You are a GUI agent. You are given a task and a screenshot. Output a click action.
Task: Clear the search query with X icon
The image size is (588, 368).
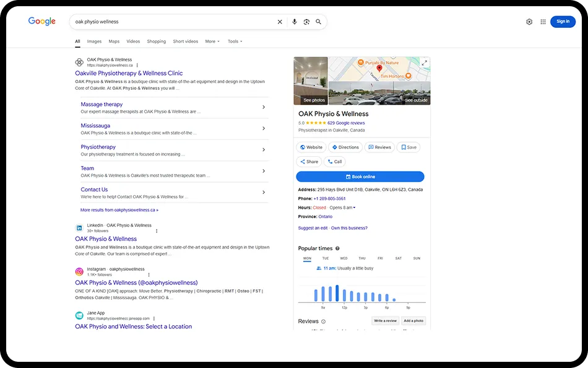pos(280,22)
